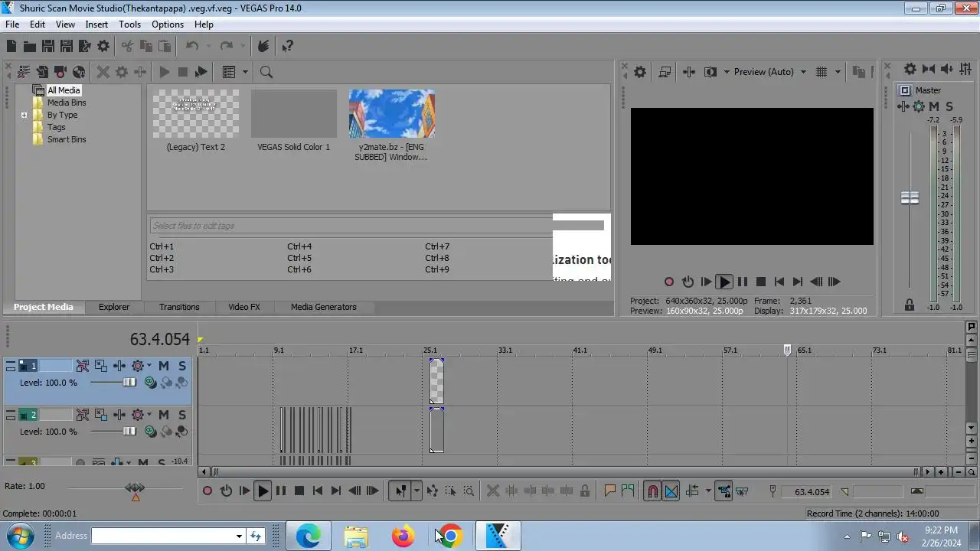Open the Tools menu
Image resolution: width=980 pixels, height=551 pixels.
[129, 24]
